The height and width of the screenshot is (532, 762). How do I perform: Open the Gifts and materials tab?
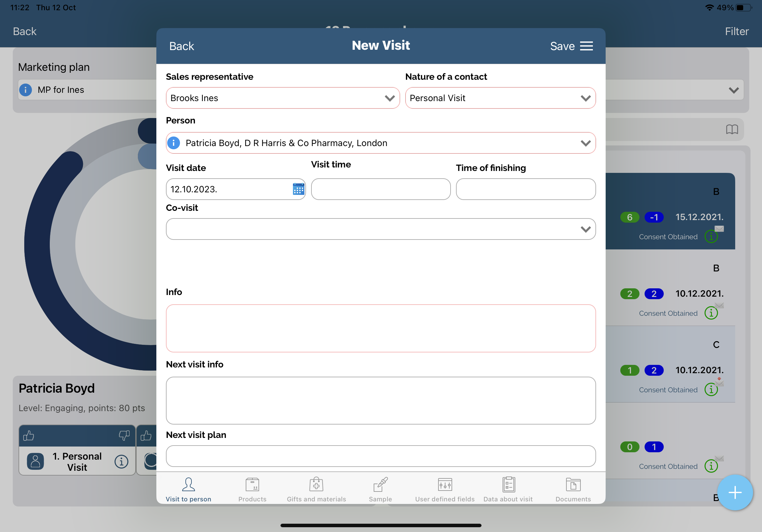(x=316, y=489)
